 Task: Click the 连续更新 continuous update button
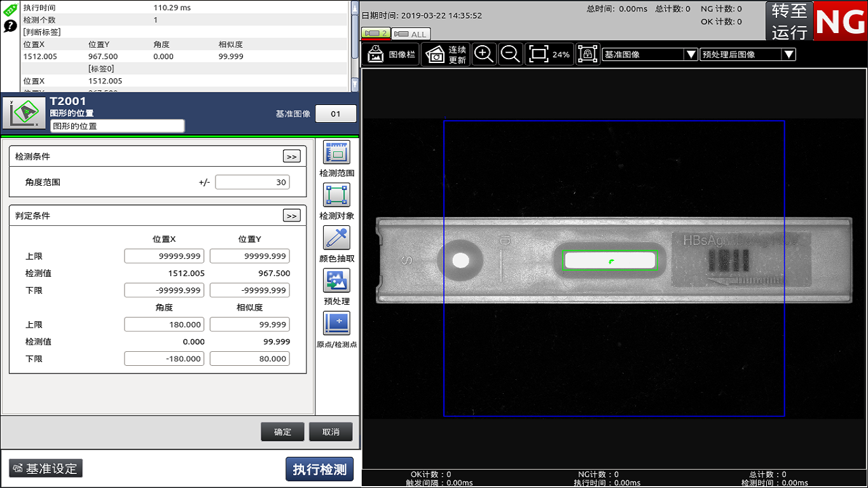click(x=446, y=55)
